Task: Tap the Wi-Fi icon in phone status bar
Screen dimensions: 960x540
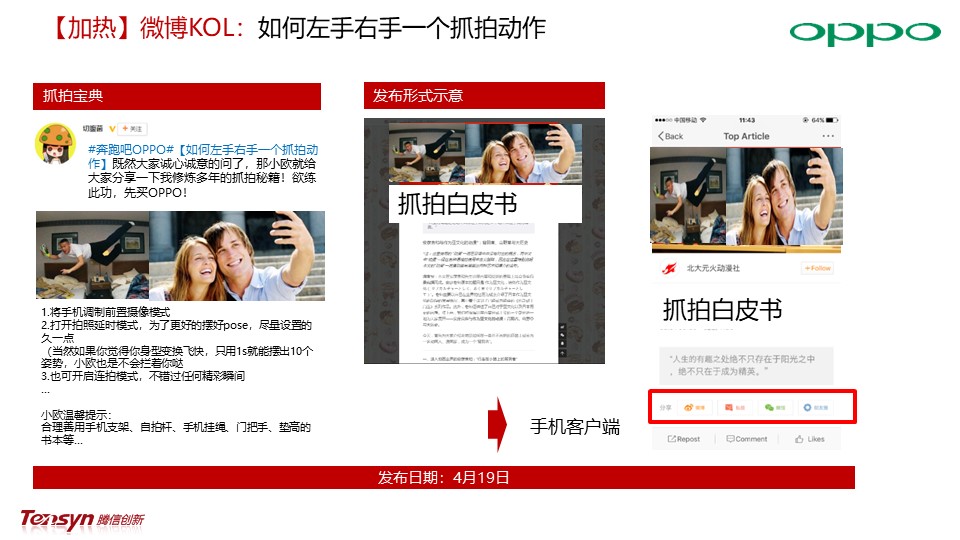Action: (x=703, y=120)
